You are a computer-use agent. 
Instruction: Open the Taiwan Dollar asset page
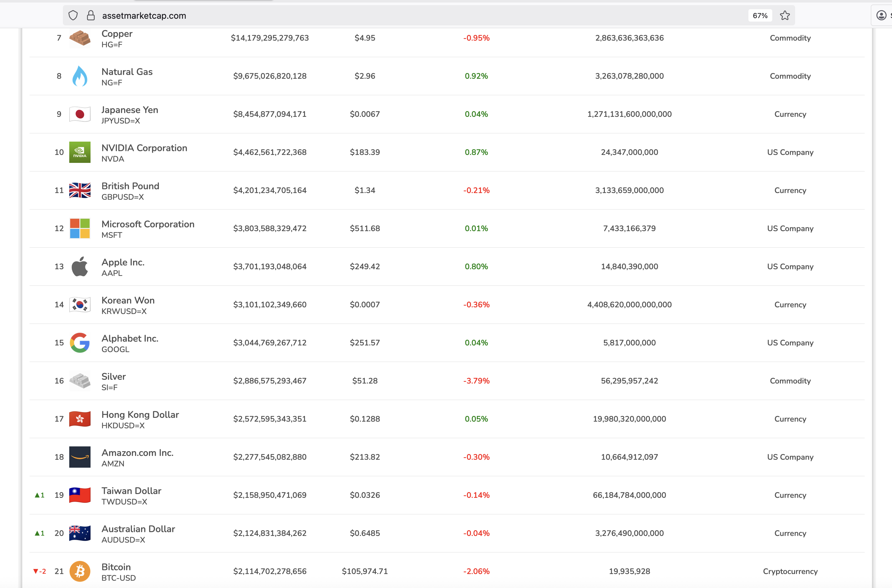pos(131,491)
